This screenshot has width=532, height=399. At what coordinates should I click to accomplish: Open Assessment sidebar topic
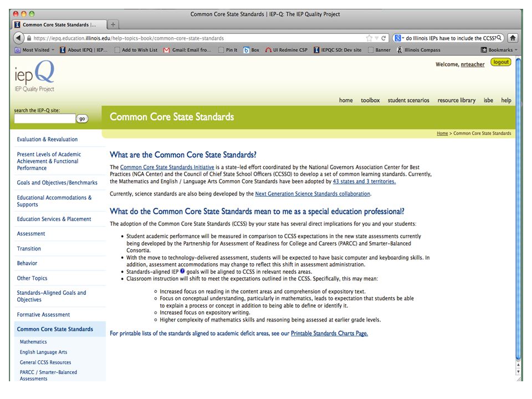[31, 233]
